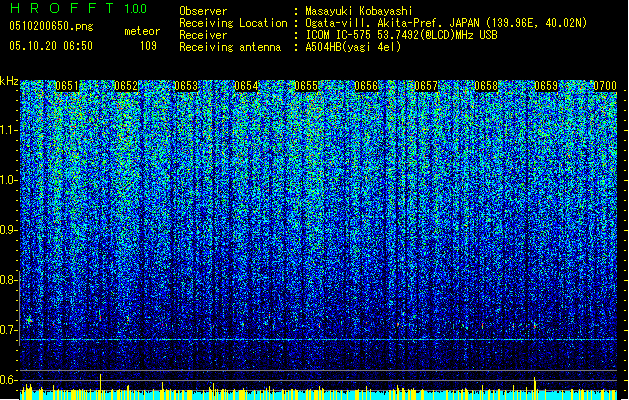
Task: Click the 0.8 frequency axis label
Action: click(x=8, y=280)
